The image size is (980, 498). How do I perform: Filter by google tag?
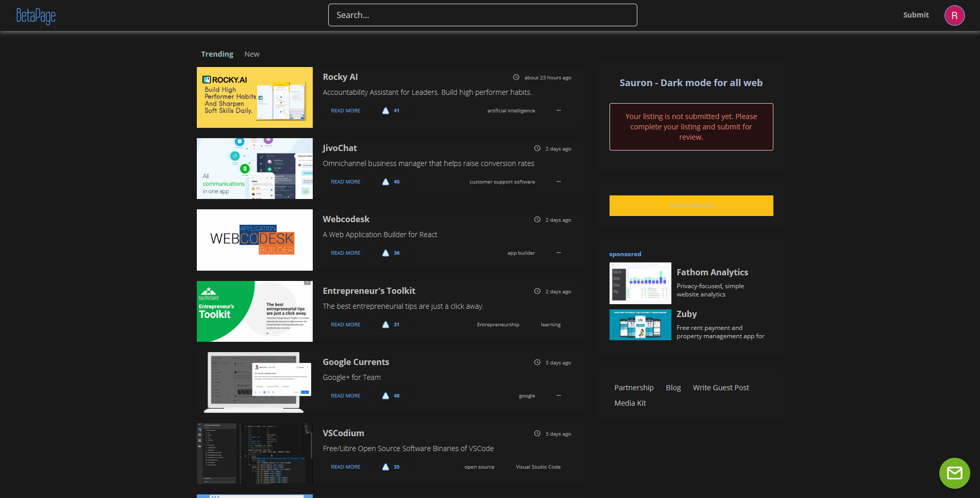click(x=527, y=396)
